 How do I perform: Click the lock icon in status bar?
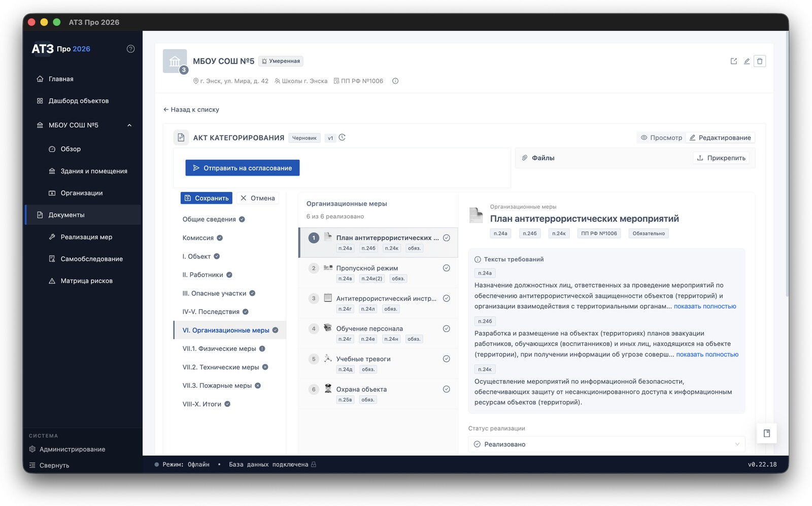click(314, 464)
